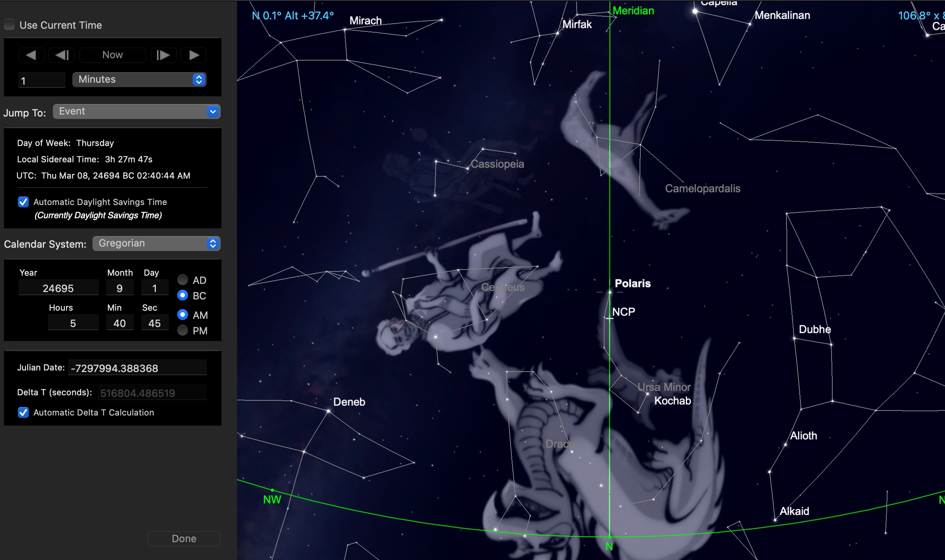
Task: Uncheck Automatic Delta T Calculation
Action: [x=23, y=412]
